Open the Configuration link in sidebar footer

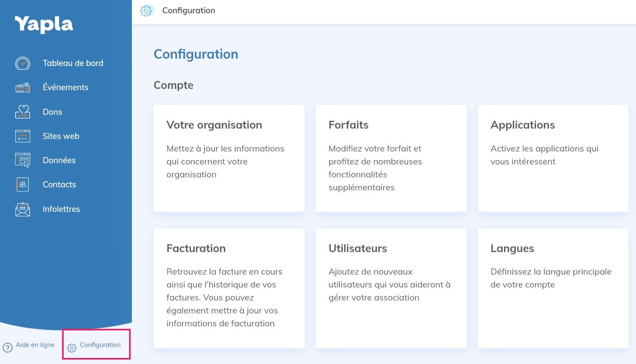[100, 345]
